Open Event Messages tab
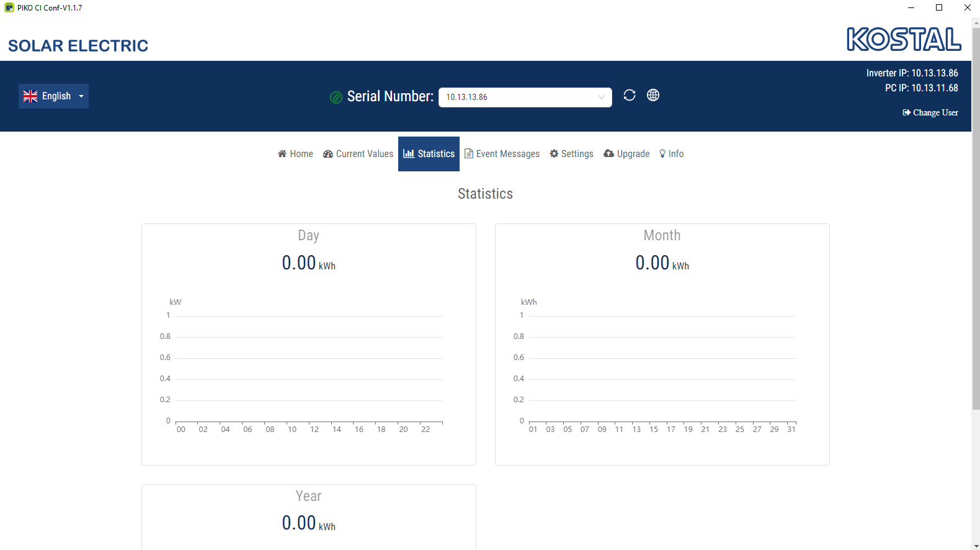The height and width of the screenshot is (550, 980). 502,154
